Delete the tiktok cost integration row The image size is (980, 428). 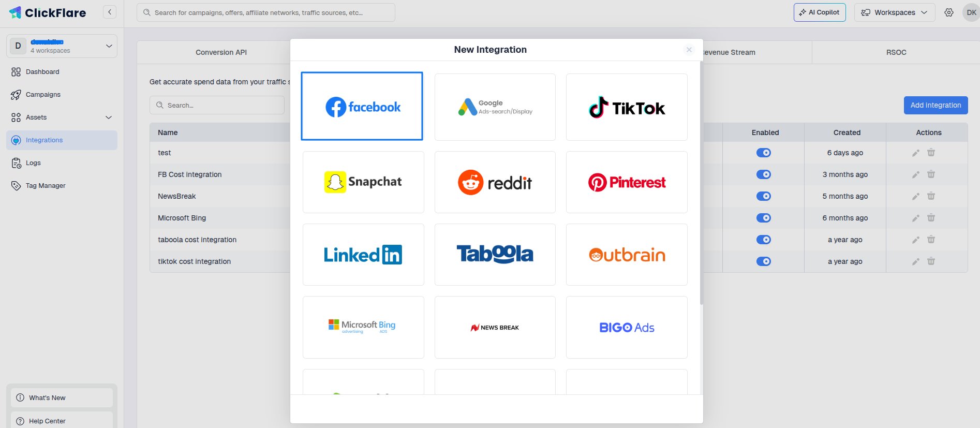pyautogui.click(x=931, y=261)
